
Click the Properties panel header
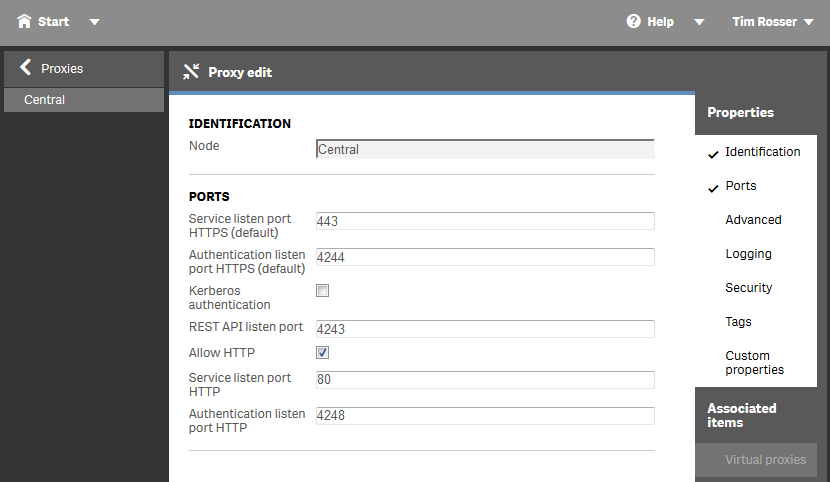pyautogui.click(x=740, y=112)
